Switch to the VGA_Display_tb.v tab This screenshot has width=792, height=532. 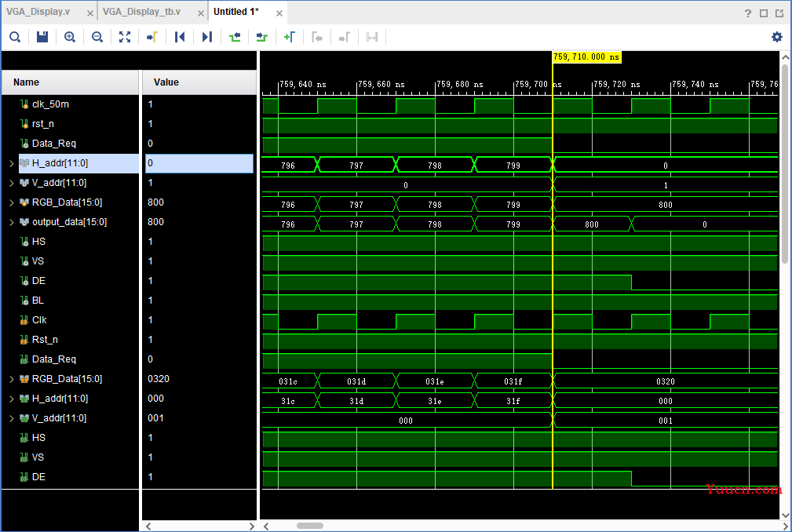click(141, 12)
